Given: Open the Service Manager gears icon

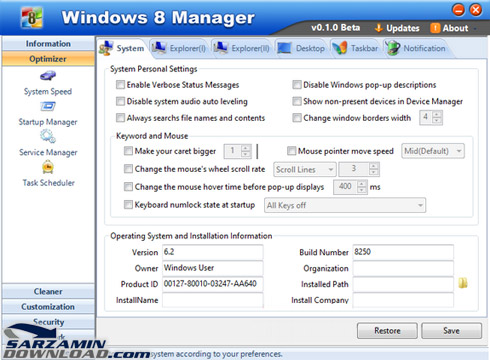Looking at the screenshot, I should [48, 136].
